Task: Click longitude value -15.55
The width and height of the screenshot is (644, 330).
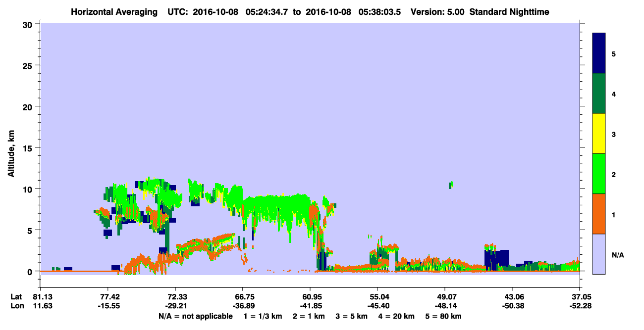Action: pyautogui.click(x=108, y=306)
